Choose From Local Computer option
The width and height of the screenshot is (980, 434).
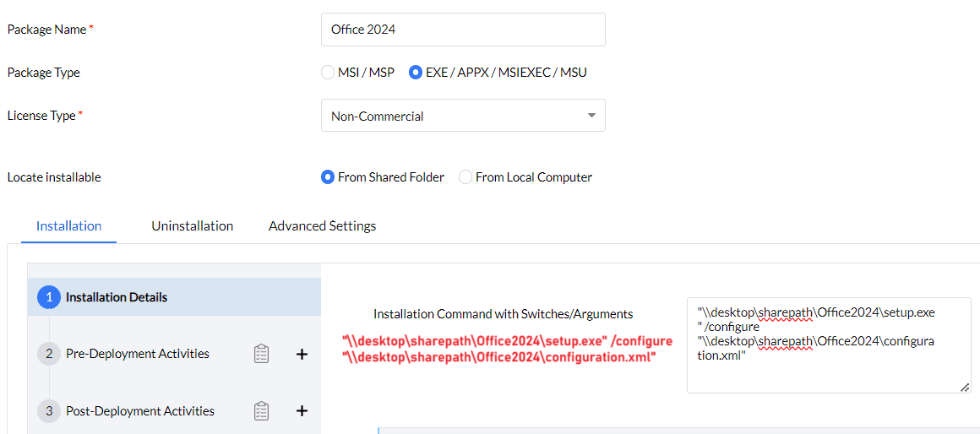465,177
